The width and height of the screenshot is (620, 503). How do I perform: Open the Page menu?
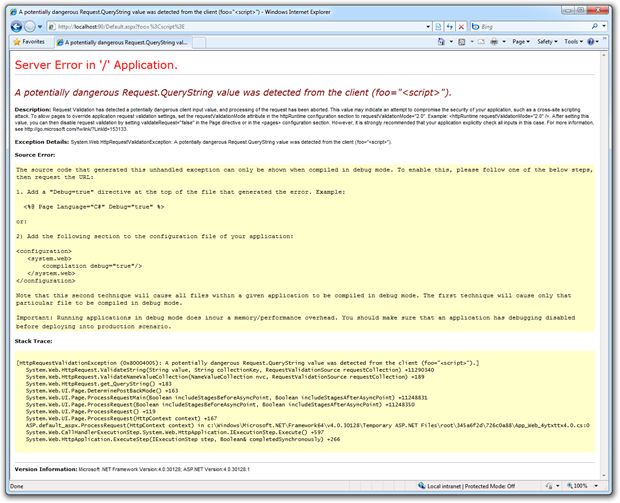(x=521, y=42)
